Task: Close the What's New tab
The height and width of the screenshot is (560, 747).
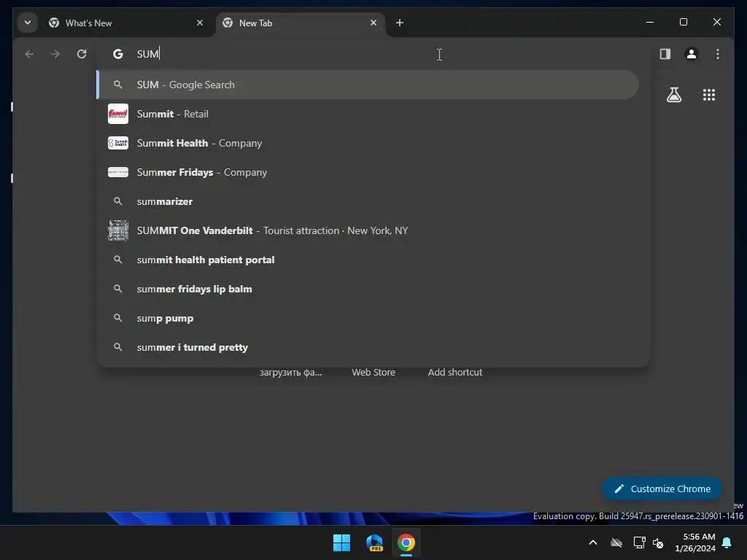Action: [x=200, y=23]
